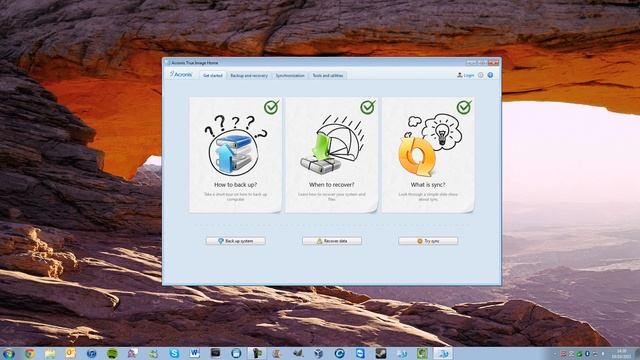Launch Google Chrome from the taskbar
Screen dimensions: 640x360
click(x=29, y=353)
